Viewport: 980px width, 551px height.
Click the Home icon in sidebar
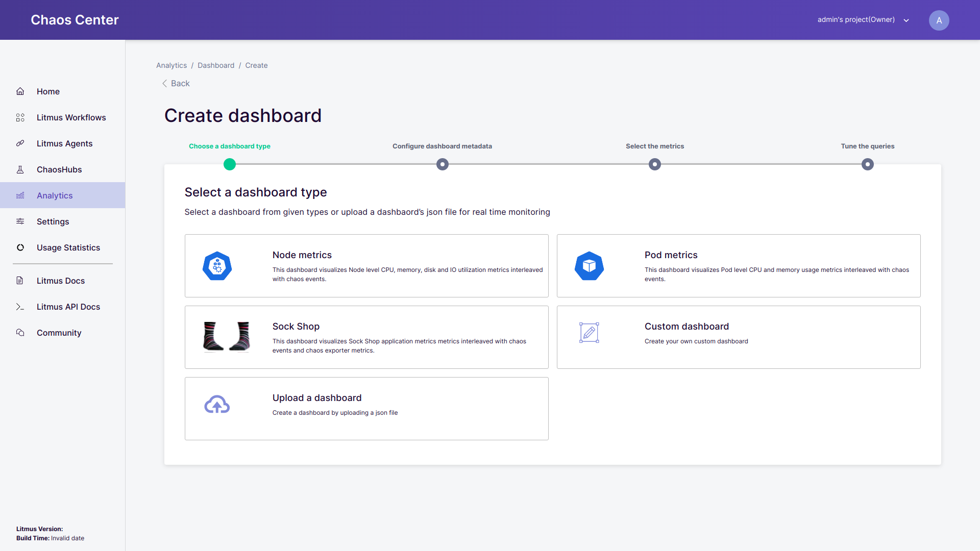point(20,91)
